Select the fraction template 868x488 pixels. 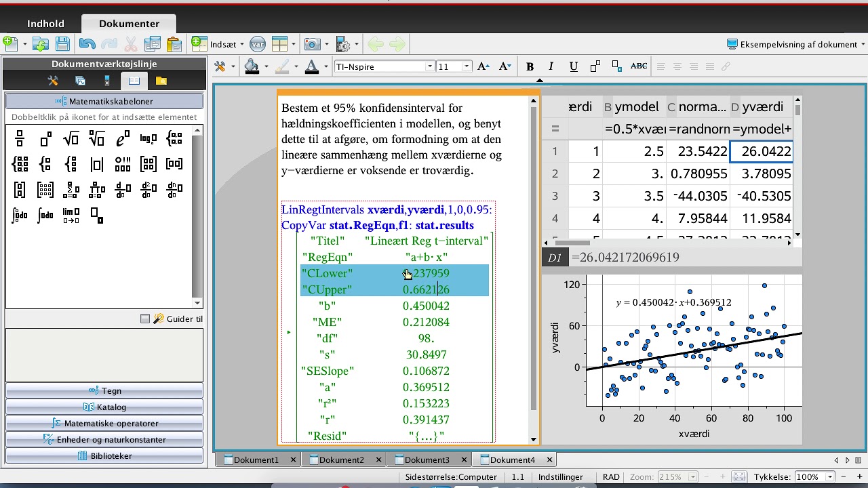[x=20, y=139]
